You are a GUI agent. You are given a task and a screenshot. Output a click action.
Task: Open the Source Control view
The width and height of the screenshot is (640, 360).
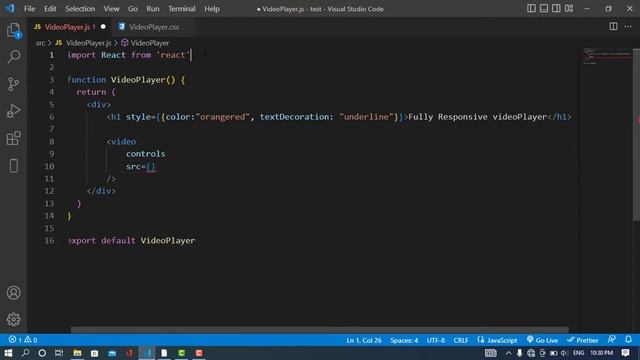[x=13, y=84]
